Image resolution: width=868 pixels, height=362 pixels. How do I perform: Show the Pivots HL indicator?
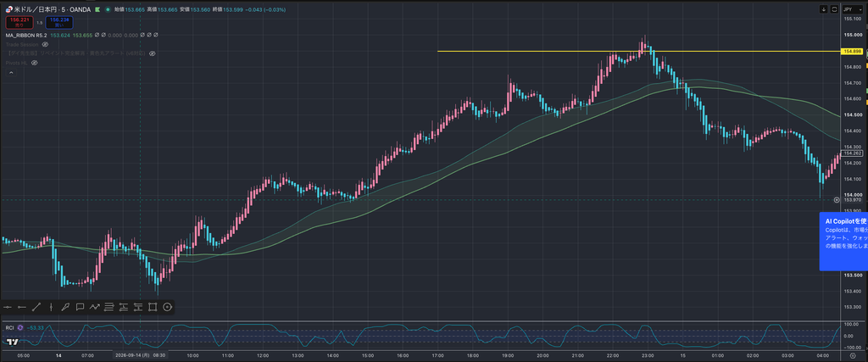coord(34,63)
